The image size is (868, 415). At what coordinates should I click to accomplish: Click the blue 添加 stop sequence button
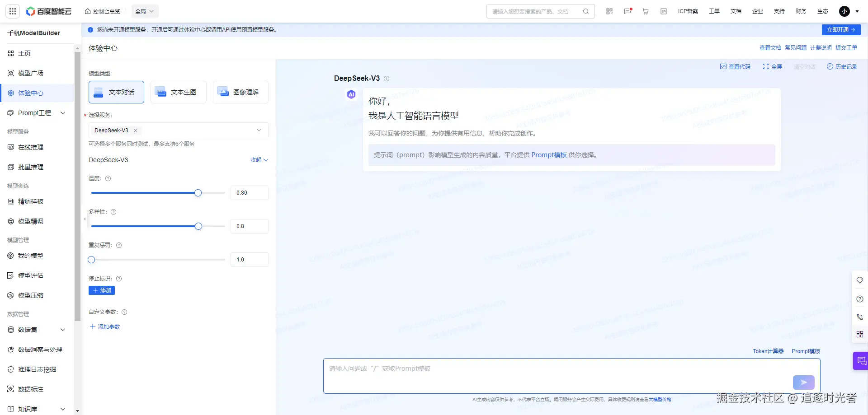click(x=102, y=290)
